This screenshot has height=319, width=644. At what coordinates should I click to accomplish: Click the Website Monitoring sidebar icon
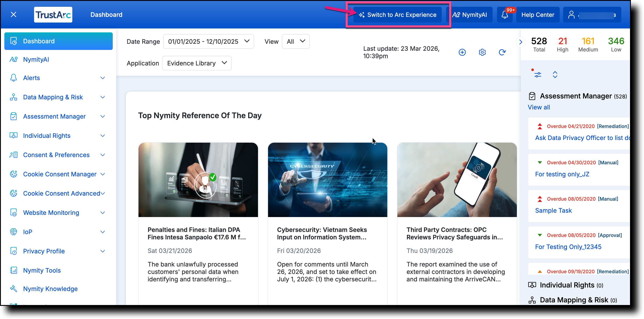pyautogui.click(x=14, y=213)
